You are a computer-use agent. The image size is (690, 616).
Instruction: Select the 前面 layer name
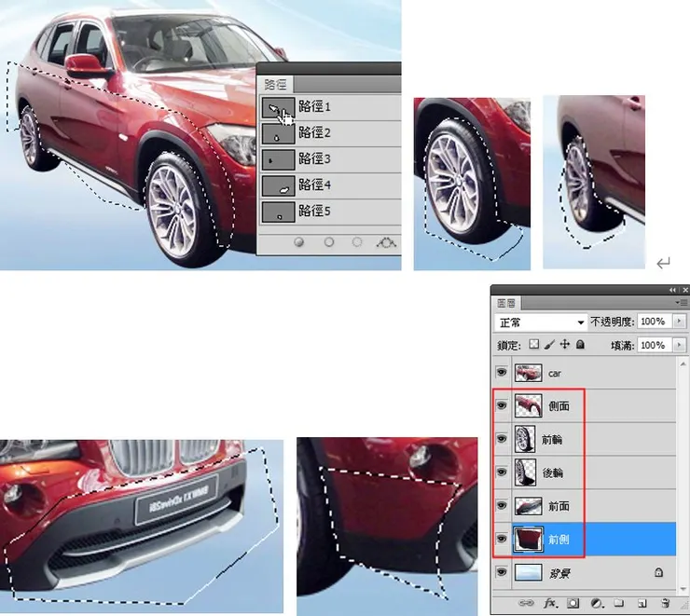click(x=559, y=506)
